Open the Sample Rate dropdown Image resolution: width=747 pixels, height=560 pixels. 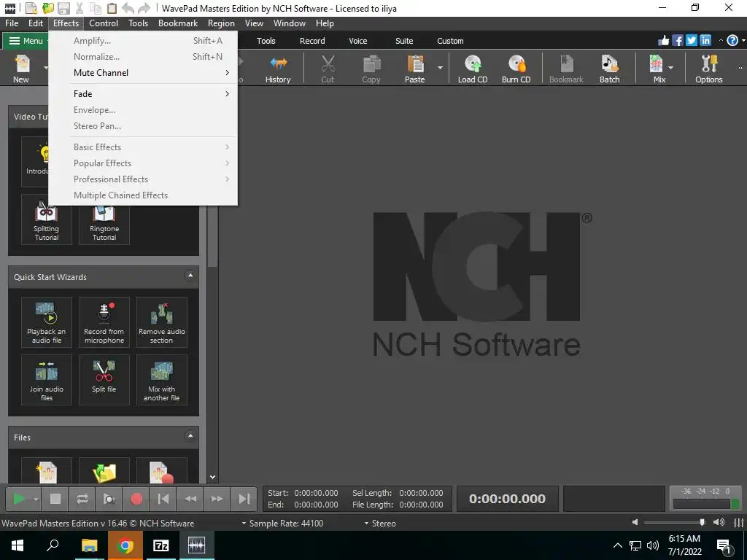(x=283, y=524)
